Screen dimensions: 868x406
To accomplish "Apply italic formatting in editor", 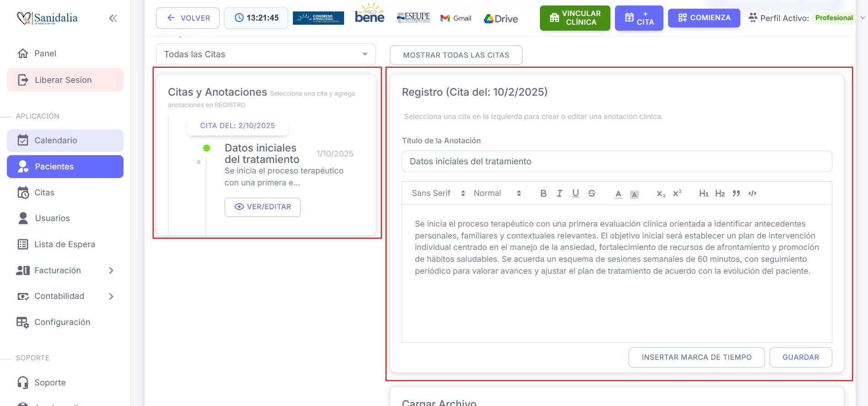I will [559, 193].
